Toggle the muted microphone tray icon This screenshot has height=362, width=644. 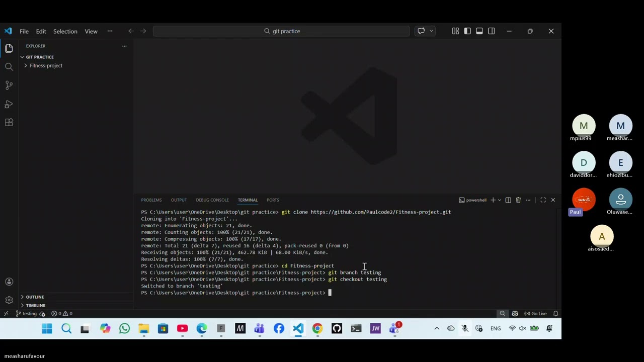465,329
